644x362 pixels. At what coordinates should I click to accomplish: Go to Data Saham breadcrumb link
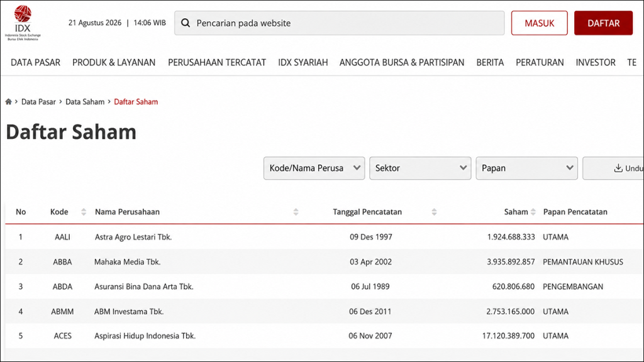pos(85,102)
